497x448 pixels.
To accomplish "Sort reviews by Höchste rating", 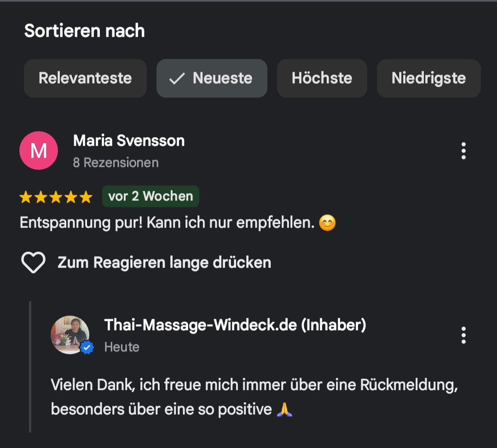I will coord(322,78).
